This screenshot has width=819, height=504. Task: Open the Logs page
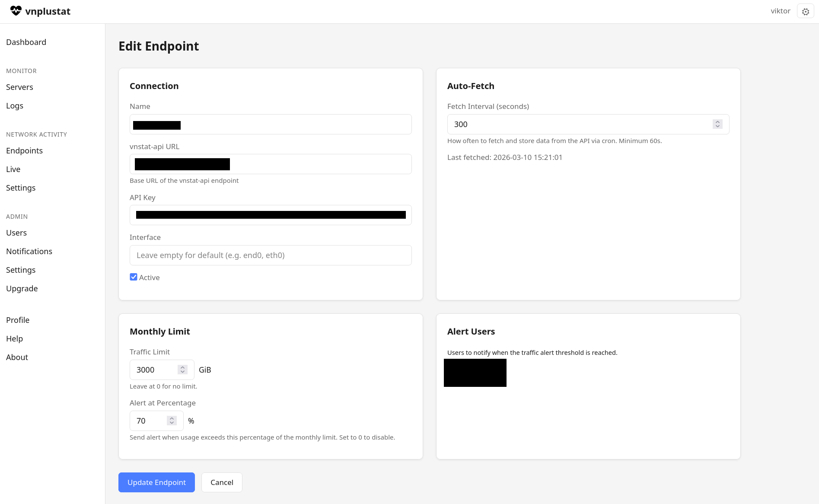point(15,105)
